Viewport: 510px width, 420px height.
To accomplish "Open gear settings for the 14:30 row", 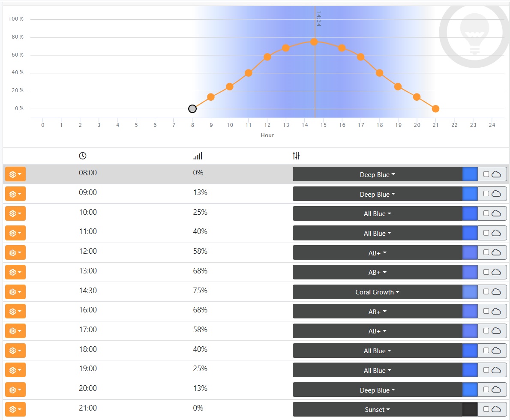I will click(15, 292).
